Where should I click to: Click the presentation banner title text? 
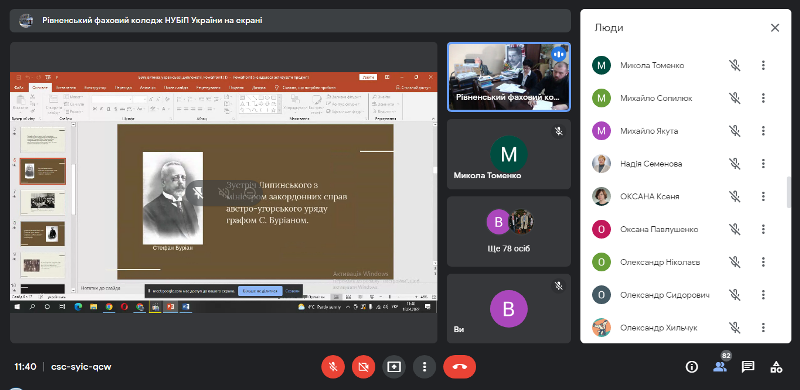152,21
